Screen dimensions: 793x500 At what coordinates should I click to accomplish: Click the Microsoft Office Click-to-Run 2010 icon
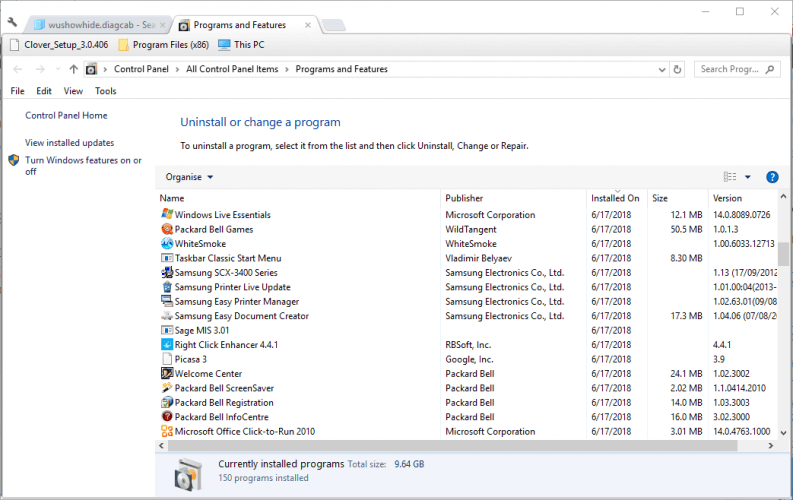tap(167, 431)
